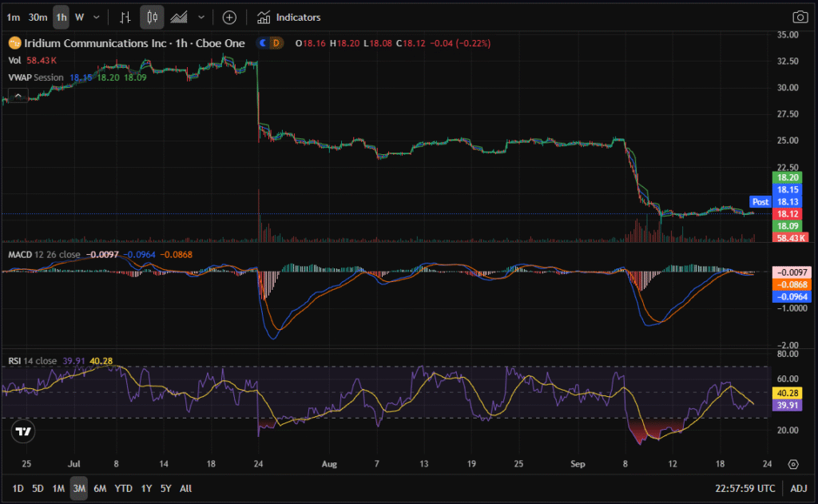Open the Indicators button
The image size is (818, 504).
[289, 17]
